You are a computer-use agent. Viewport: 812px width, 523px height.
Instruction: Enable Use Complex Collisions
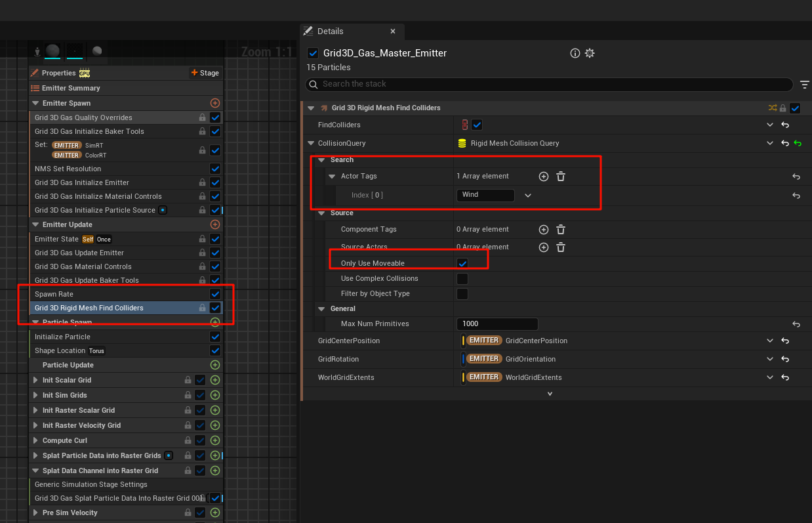(x=462, y=279)
